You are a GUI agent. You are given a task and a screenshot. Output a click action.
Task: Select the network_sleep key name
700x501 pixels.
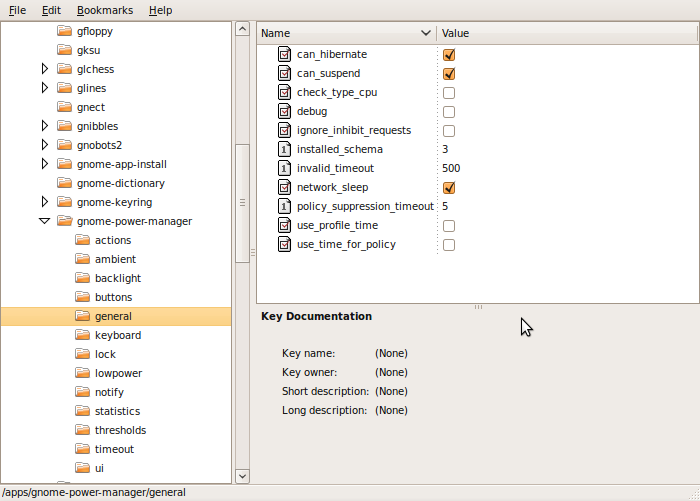point(333,188)
